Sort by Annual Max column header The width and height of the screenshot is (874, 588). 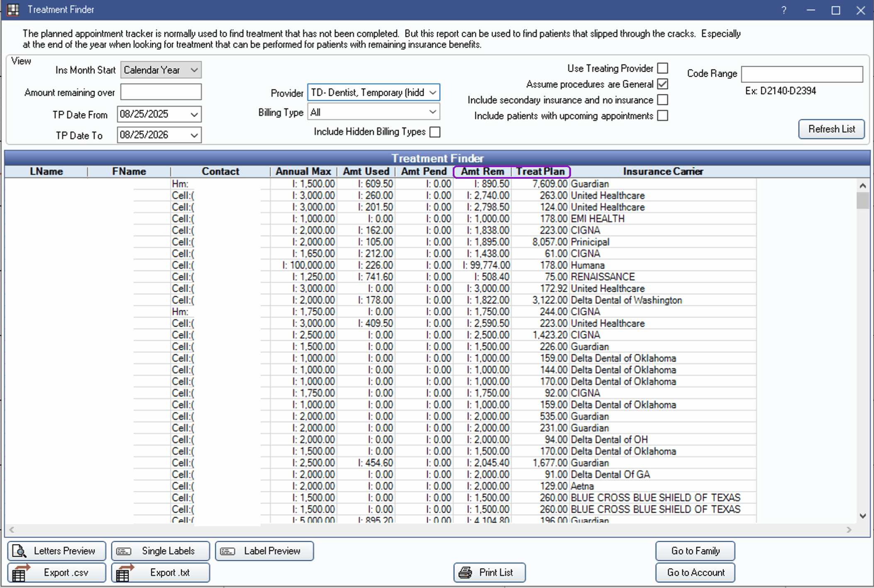click(x=303, y=172)
